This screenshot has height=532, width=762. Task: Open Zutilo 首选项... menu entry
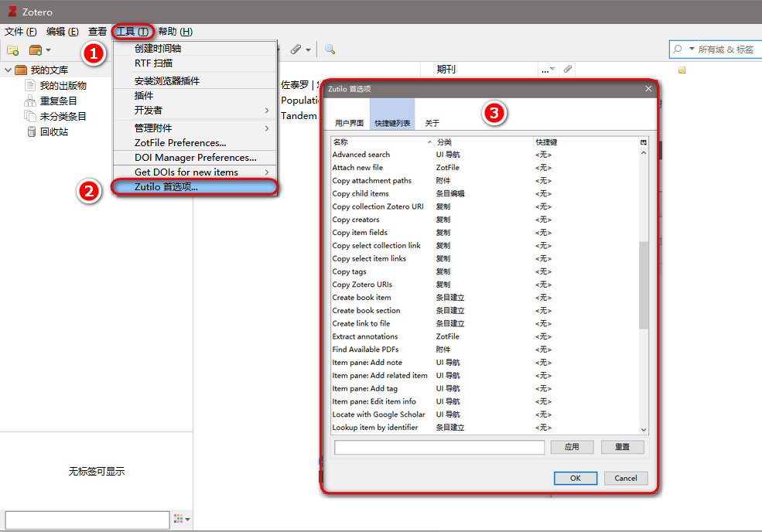195,186
